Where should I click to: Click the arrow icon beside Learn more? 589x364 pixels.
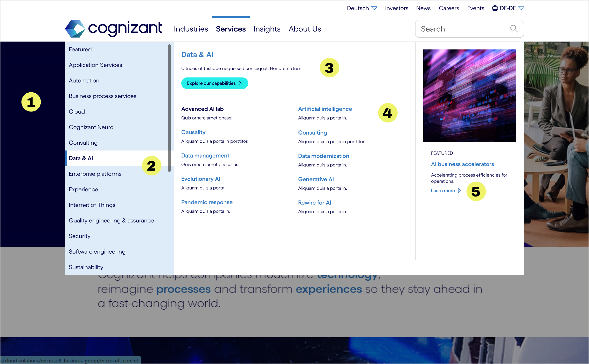(459, 191)
